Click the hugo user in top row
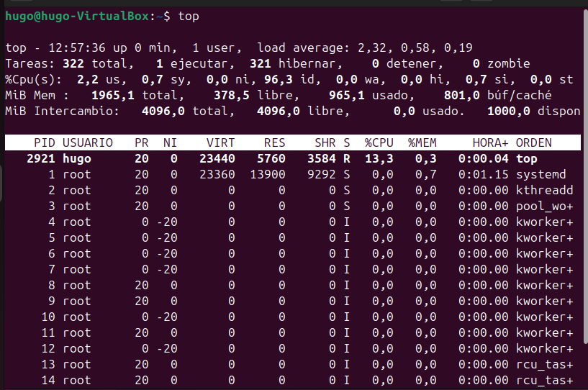The height and width of the screenshot is (390, 588). click(x=76, y=158)
